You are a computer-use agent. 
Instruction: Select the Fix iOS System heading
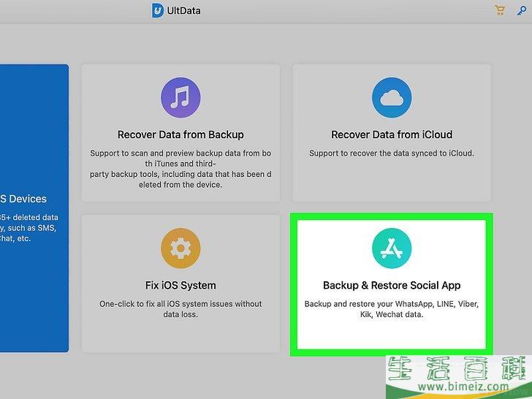[180, 285]
